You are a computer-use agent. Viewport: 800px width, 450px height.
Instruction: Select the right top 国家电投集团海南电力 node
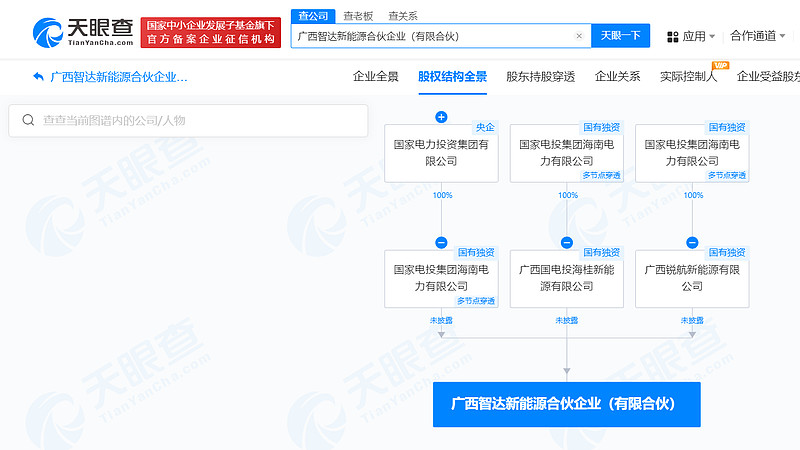coord(692,153)
